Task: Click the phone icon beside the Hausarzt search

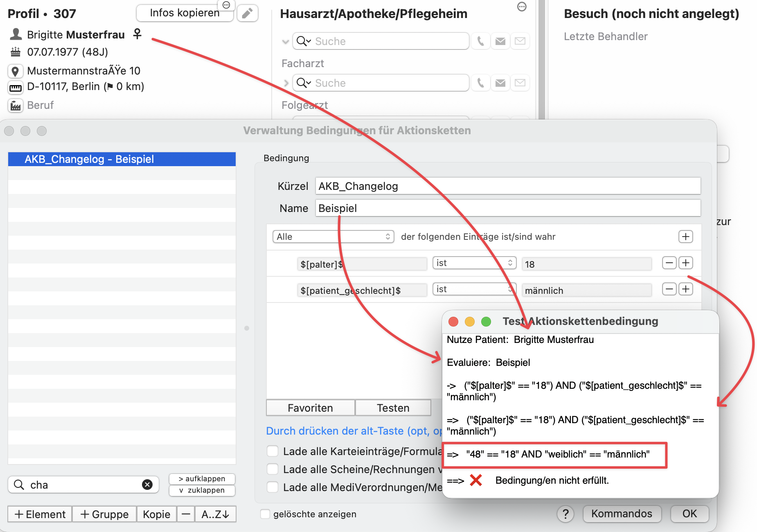Action: 480,41
